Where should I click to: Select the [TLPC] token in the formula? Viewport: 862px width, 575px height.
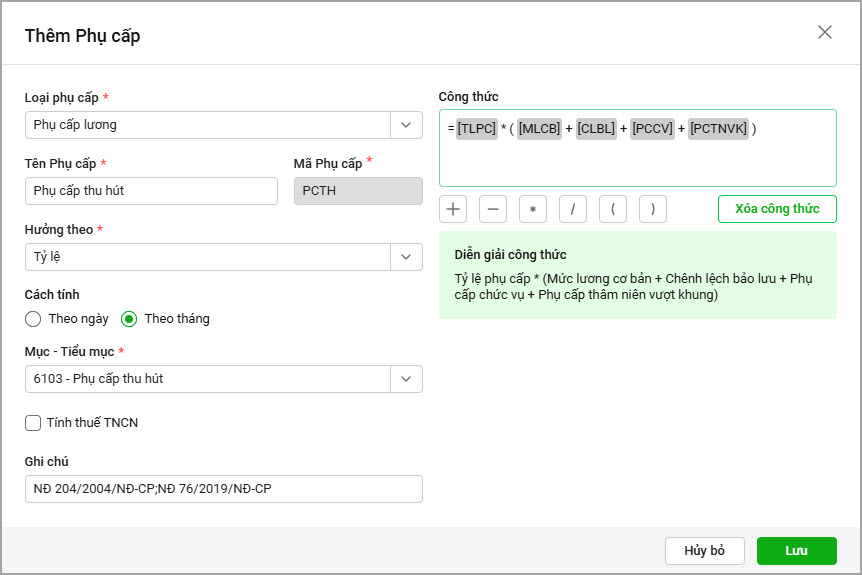477,128
